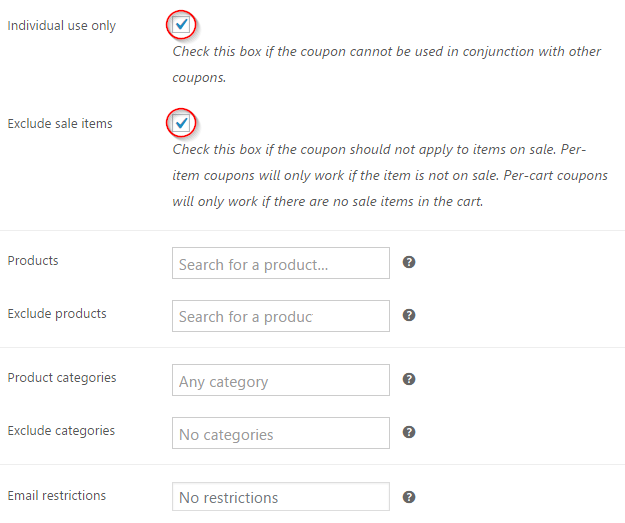The width and height of the screenshot is (625, 523).
Task: Click the 'Products' field label
Action: (33, 261)
